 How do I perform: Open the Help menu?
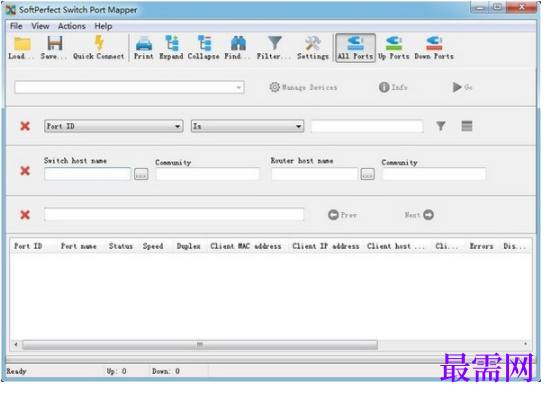103,26
